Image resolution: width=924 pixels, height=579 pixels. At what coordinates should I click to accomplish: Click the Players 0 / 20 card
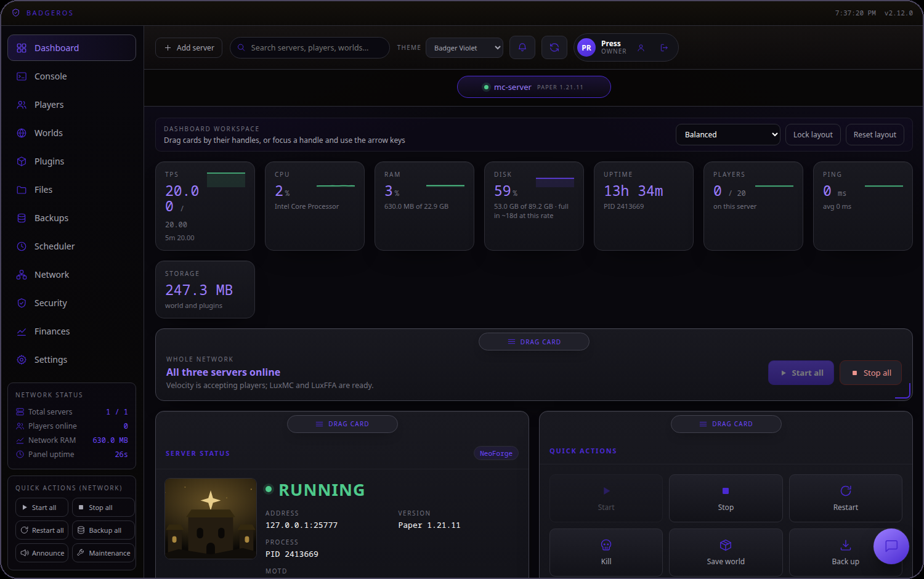click(x=753, y=206)
